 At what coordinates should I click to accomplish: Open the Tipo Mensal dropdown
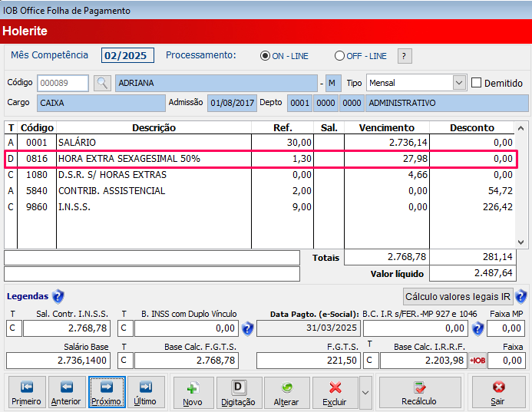tap(459, 83)
